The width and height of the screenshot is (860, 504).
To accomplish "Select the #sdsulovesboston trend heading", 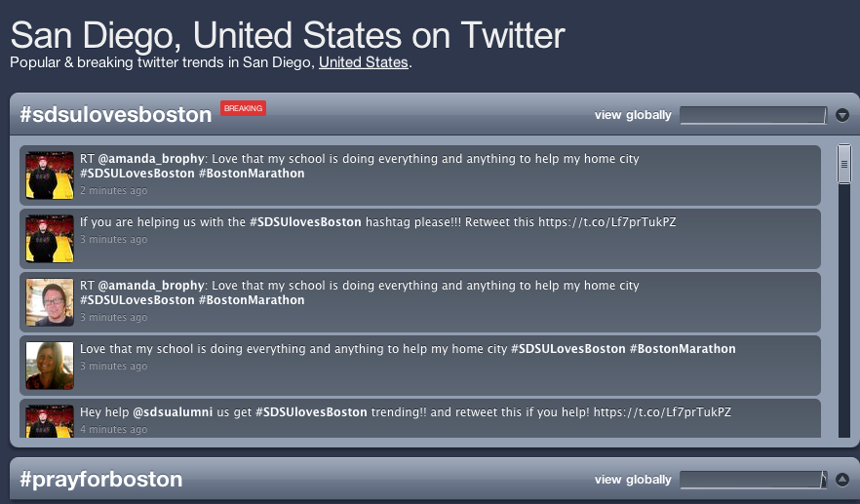I will tap(116, 115).
